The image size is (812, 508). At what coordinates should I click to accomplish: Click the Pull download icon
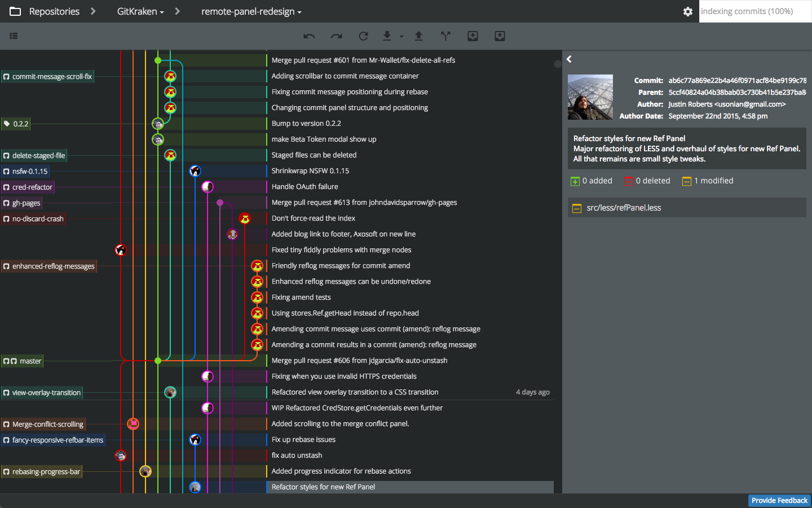[387, 36]
